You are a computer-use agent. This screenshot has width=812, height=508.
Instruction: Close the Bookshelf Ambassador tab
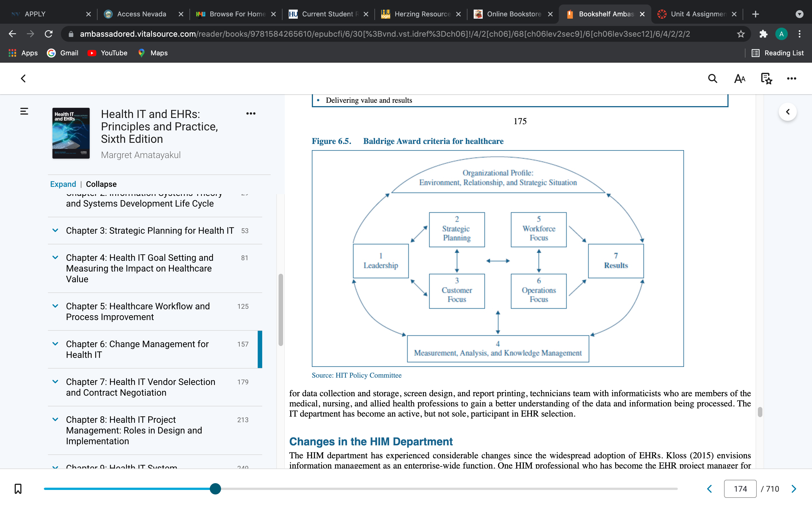tap(642, 14)
